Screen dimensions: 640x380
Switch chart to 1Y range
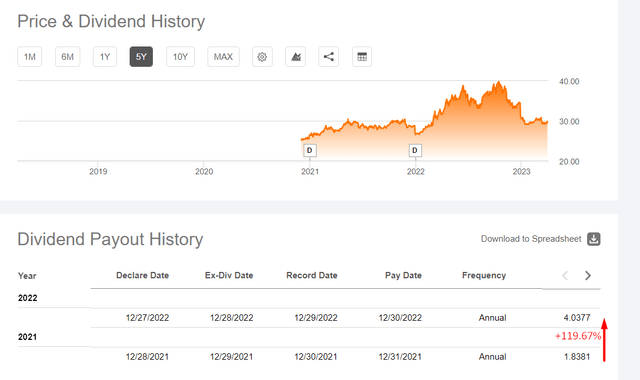click(105, 57)
